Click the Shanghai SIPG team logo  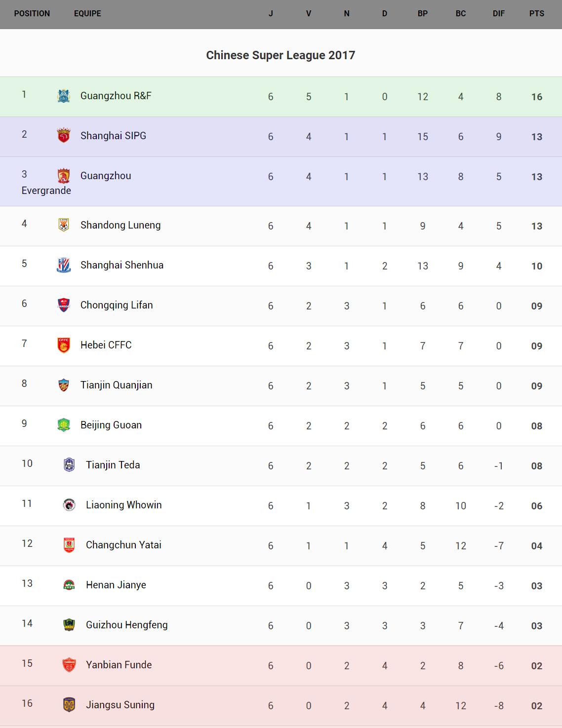(64, 135)
